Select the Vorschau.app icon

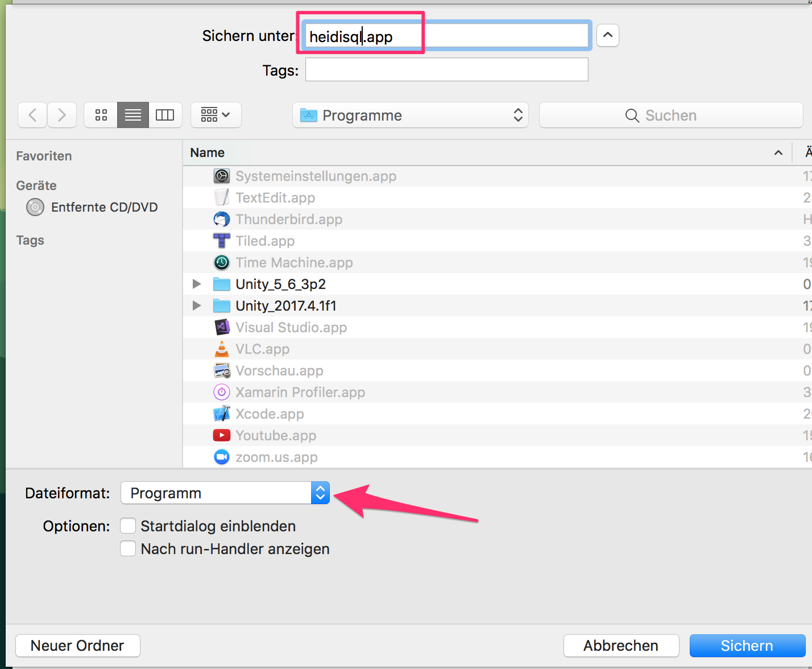221,370
